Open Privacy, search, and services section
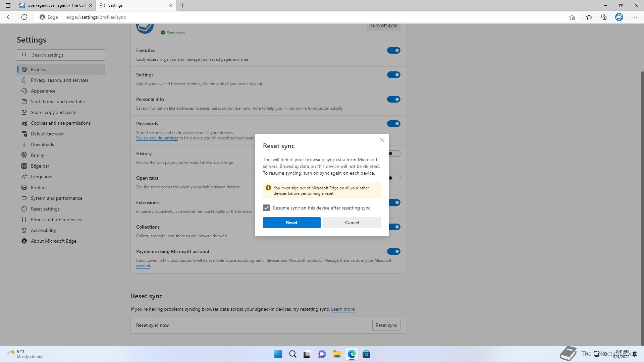This screenshot has width=644, height=362. coord(59,80)
